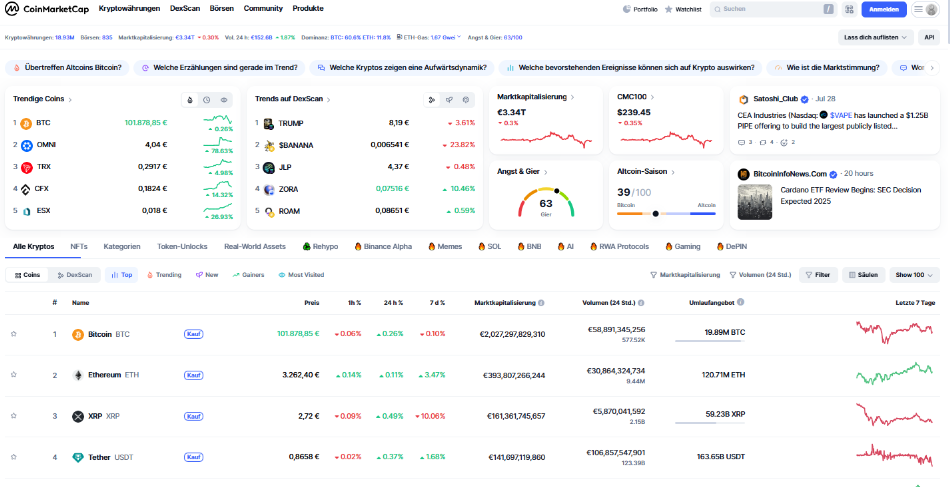The image size is (950, 487).
Task: Click the Tether logo in table
Action: [x=78, y=458]
